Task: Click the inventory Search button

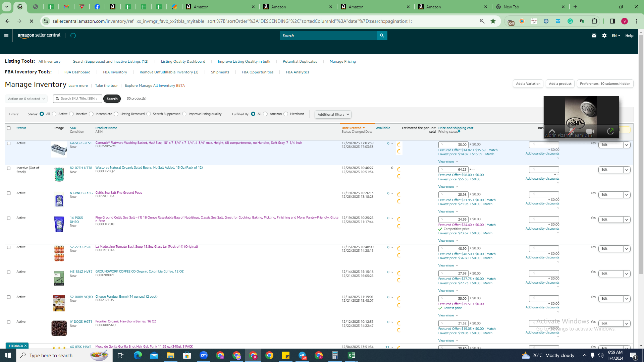Action: pos(112,99)
